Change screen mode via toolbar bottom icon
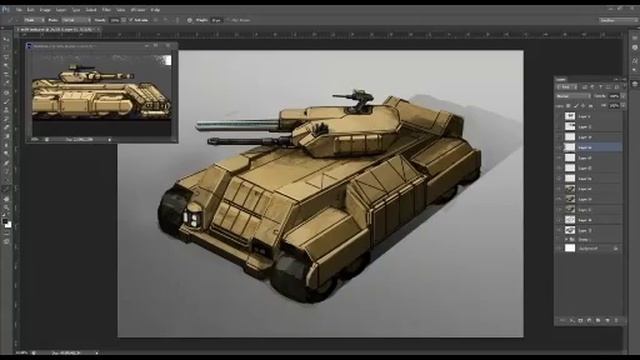Image resolution: width=640 pixels, height=360 pixels. click(x=6, y=242)
